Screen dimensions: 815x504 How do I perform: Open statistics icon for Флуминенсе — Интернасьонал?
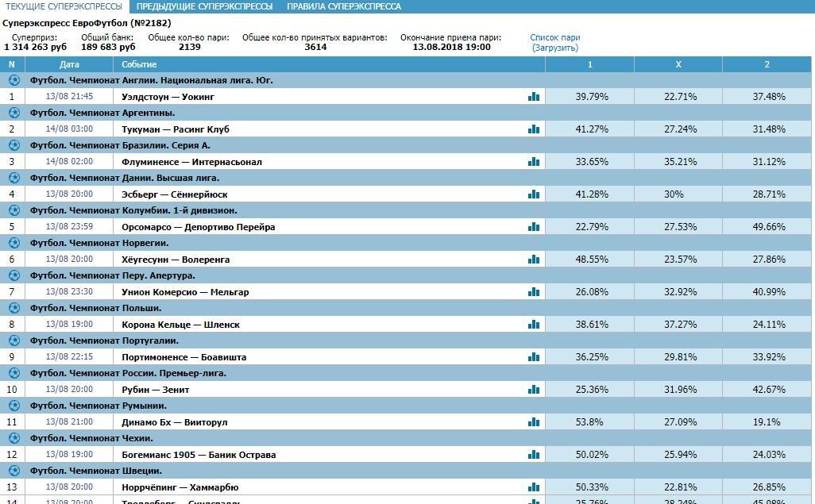pos(533,162)
